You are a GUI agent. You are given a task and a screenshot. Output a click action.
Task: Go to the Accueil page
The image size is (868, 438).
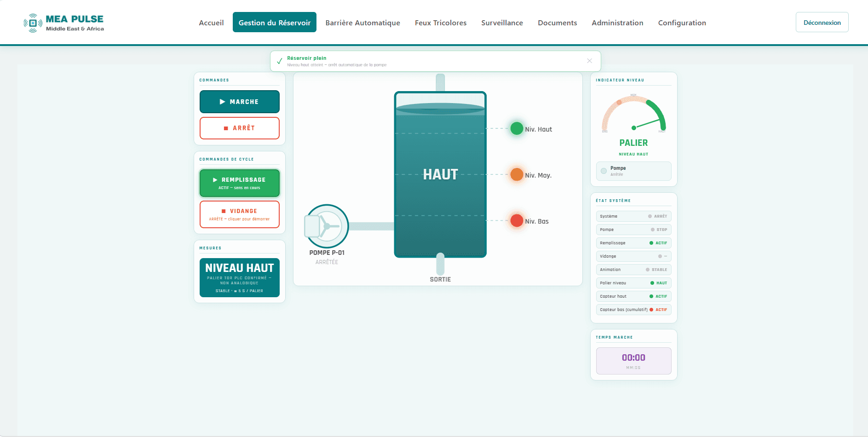pos(211,23)
